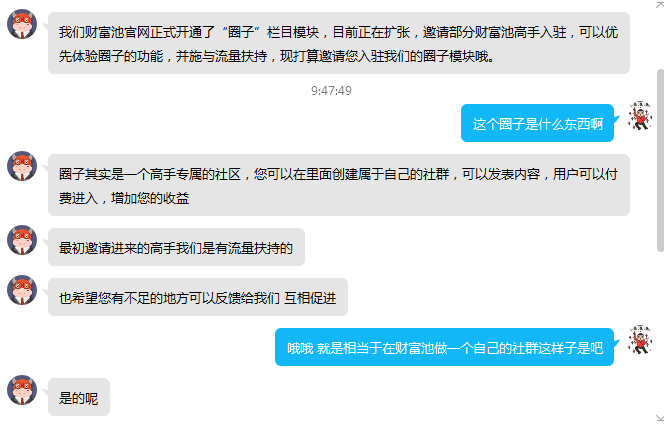Click the avatar beside the '是的呢' message

click(x=22, y=390)
